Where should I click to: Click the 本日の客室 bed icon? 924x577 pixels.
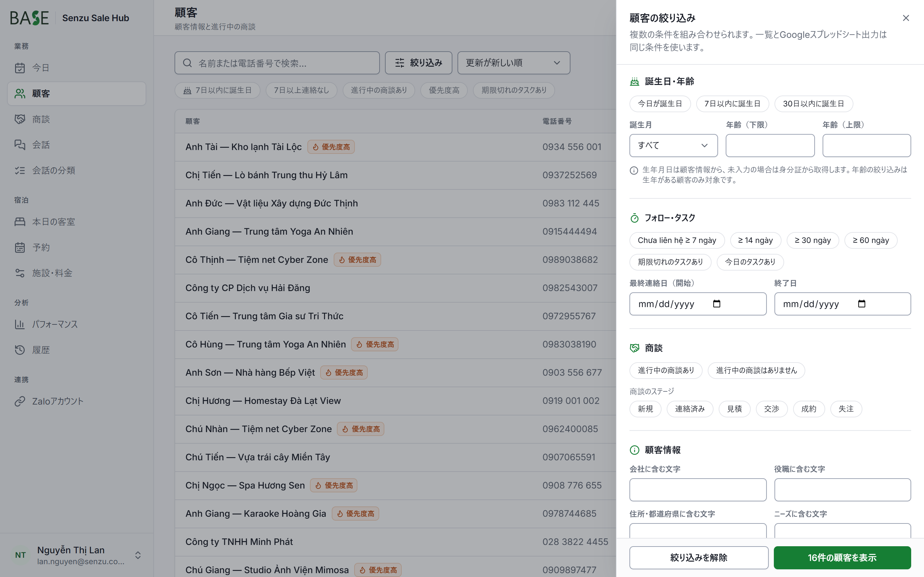click(20, 222)
